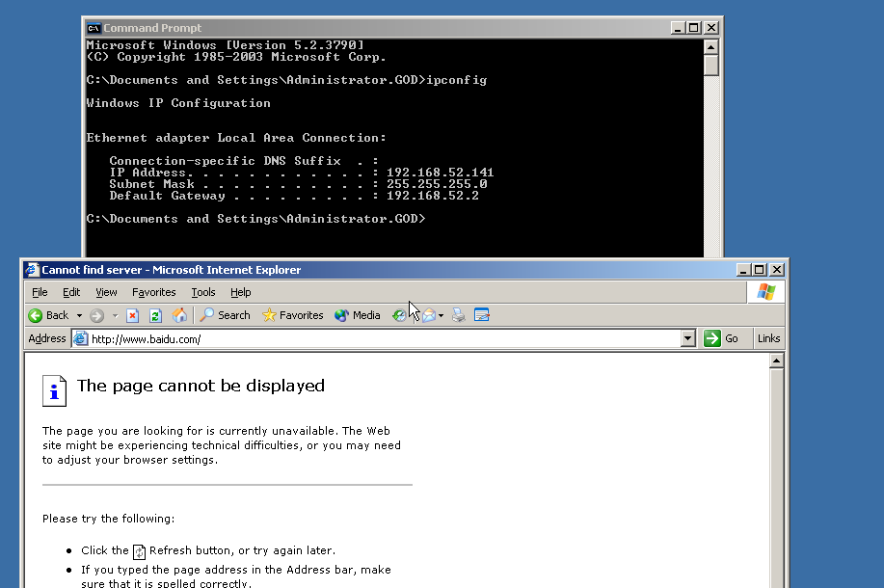Open the Tools menu

(203, 292)
